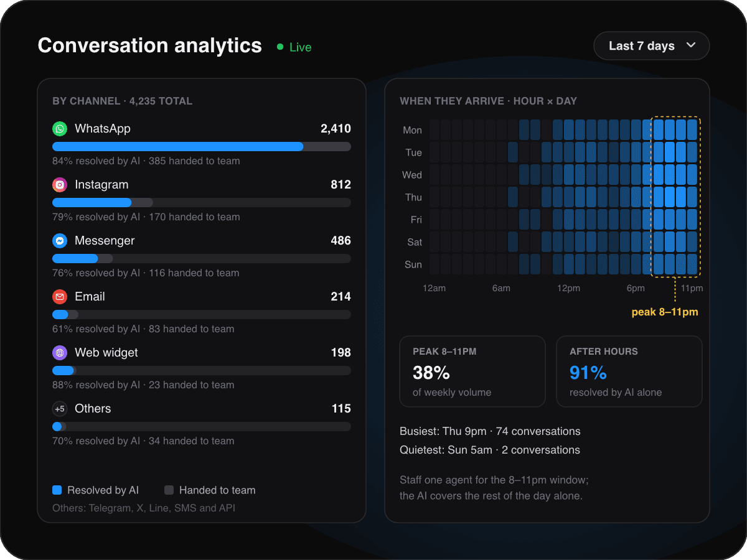Click the 'BY CHANNEL · 4,235 TOTAL' header

pos(123,101)
